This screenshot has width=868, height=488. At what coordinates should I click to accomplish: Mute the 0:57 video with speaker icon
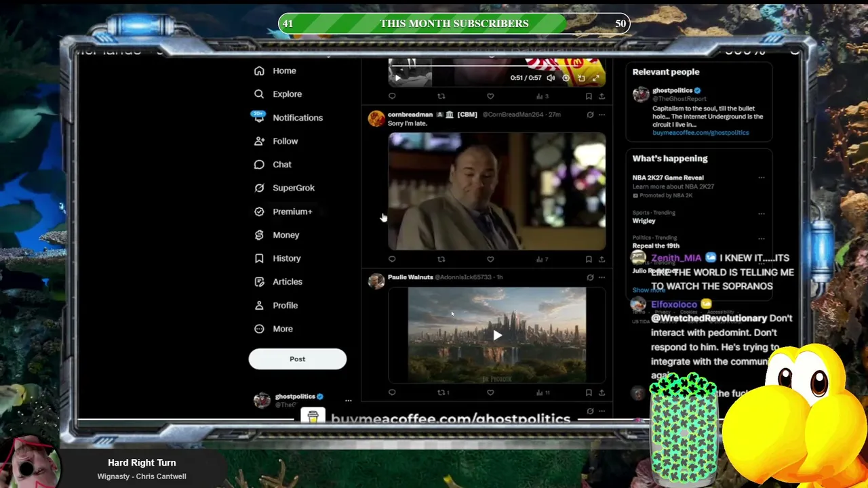pyautogui.click(x=551, y=78)
